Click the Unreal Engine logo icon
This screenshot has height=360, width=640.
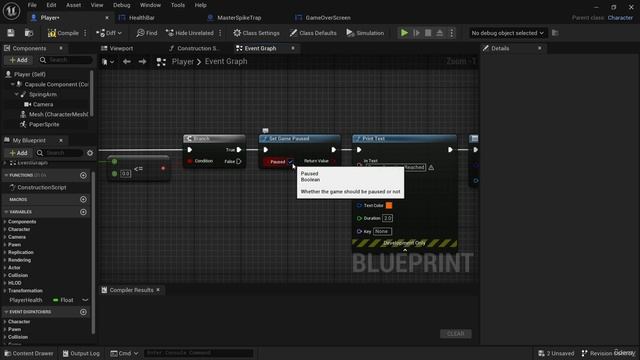tap(11, 11)
